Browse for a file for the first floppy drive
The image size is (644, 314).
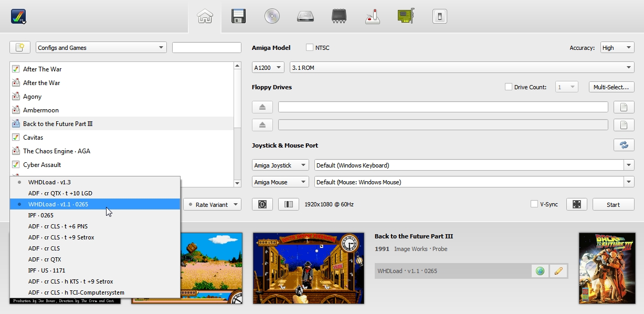pyautogui.click(x=624, y=107)
